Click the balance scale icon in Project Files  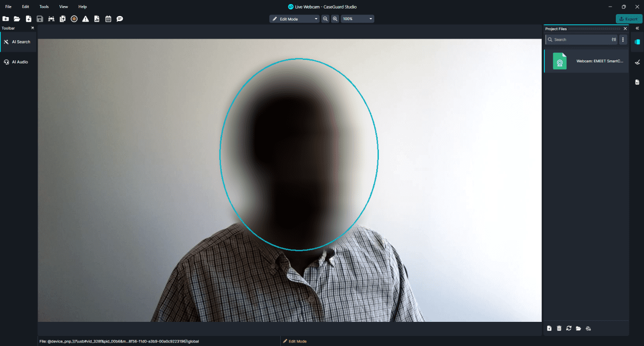[x=588, y=328]
